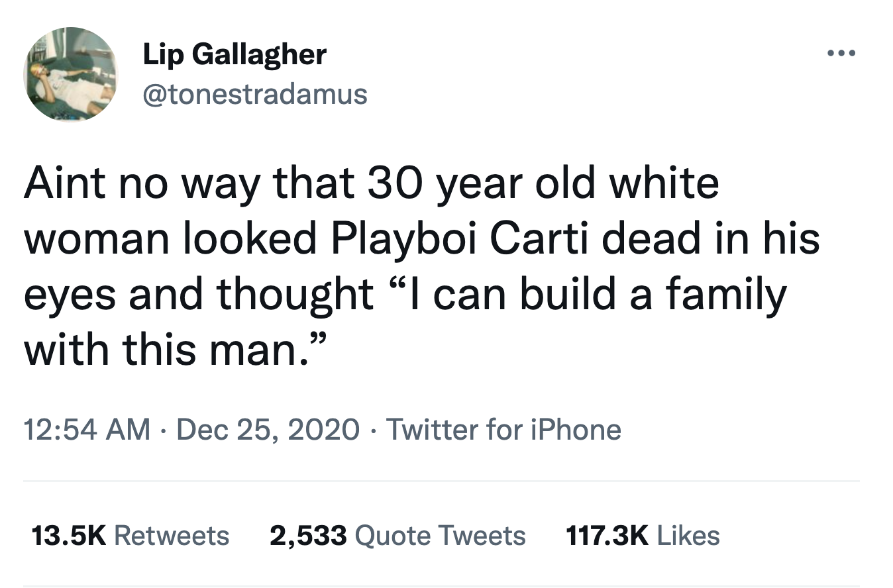
Task: Click the Lip Gallagher display name
Action: (x=235, y=55)
